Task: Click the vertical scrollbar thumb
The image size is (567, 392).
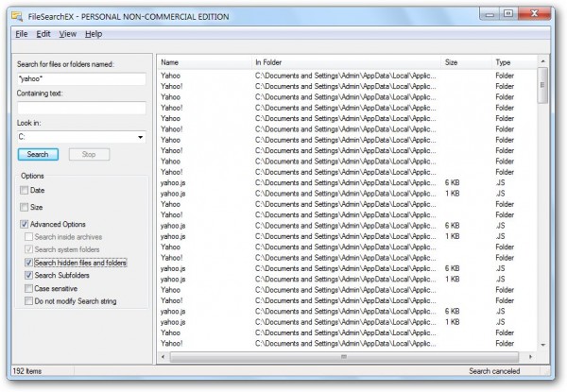Action: point(542,85)
